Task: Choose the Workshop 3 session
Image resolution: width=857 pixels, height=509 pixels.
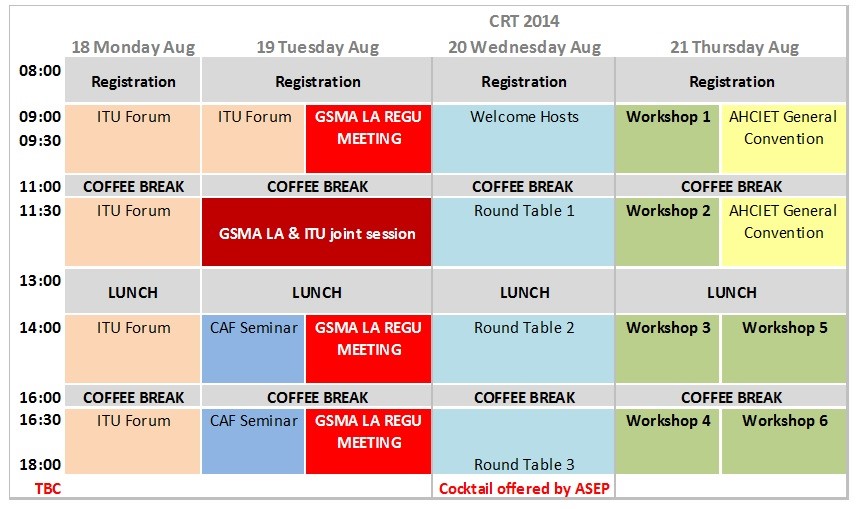Action: (x=668, y=328)
